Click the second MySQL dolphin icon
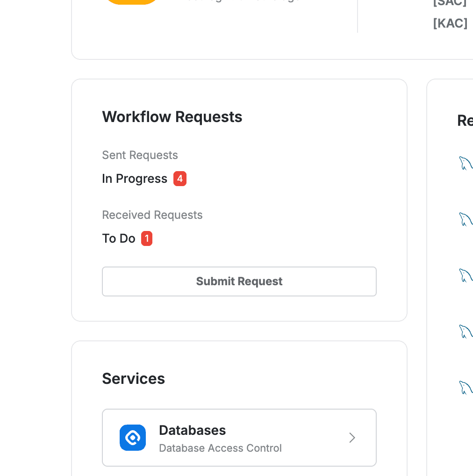 [x=466, y=219]
